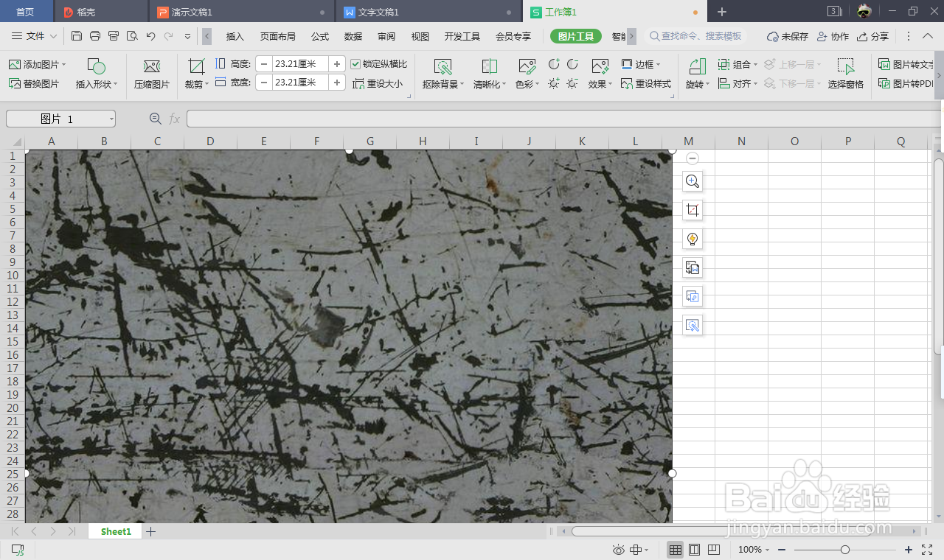Decrease width with minus stepper
Viewport: 944px width, 560px height.
(x=264, y=83)
